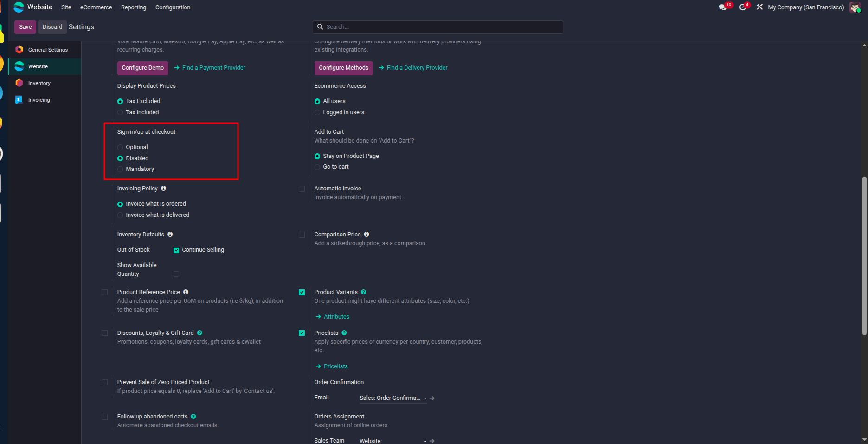Enable Discounts, Loyalty & Gift Card checkbox

point(104,333)
